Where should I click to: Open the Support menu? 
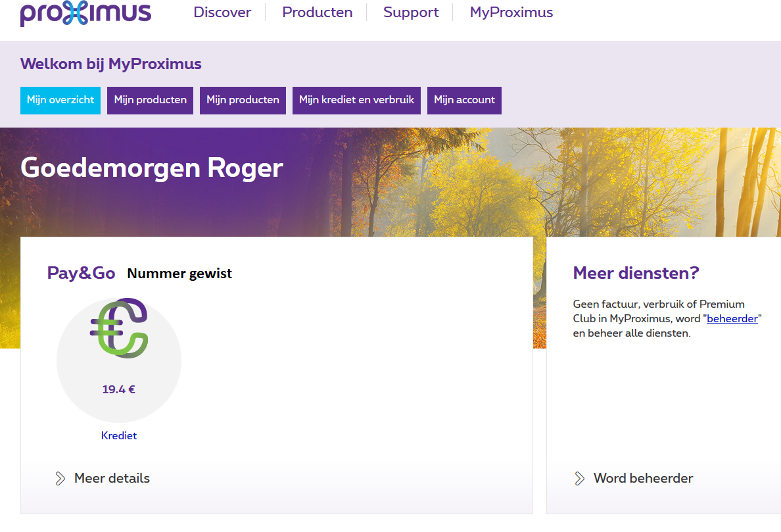(x=411, y=12)
